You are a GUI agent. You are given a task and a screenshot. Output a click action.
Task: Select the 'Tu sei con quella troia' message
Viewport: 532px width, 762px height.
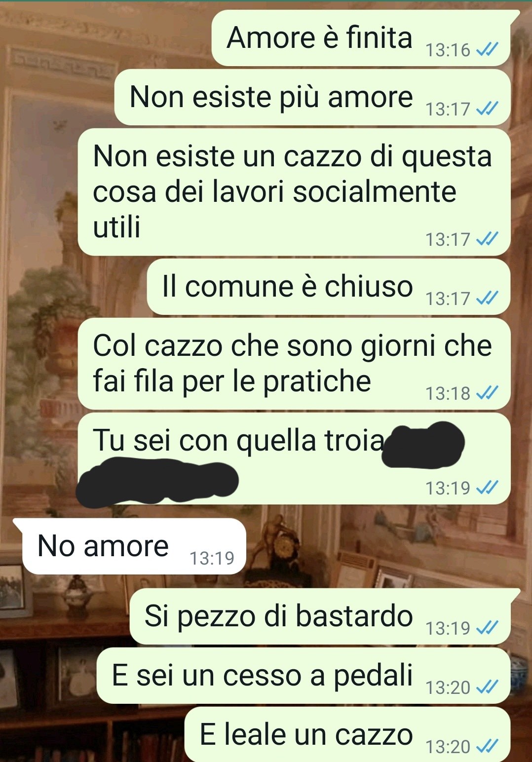pyautogui.click(x=294, y=458)
